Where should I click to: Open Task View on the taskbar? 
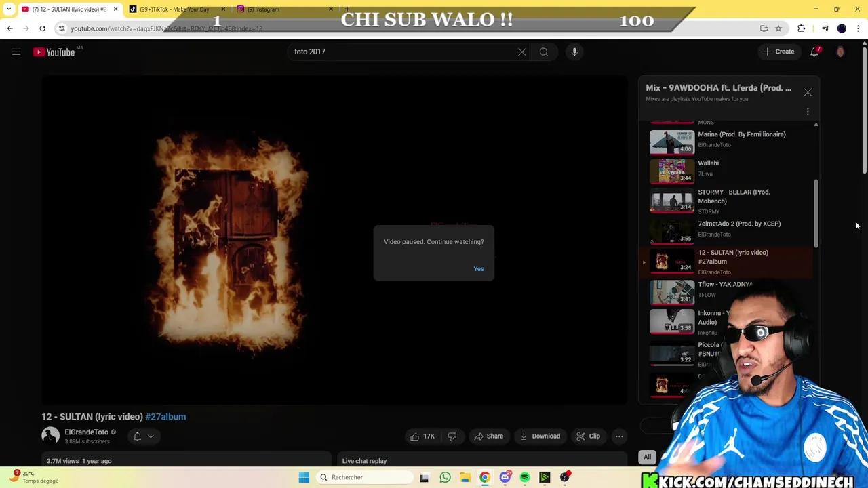coord(424,477)
